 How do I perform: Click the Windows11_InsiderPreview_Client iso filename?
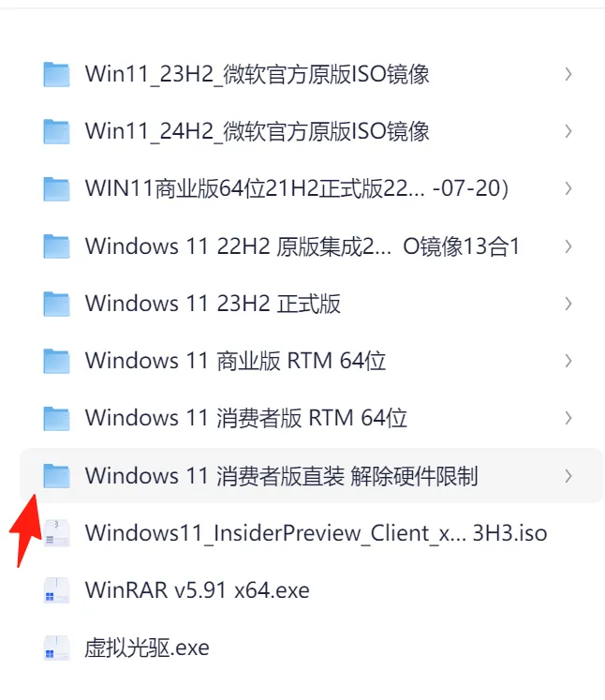click(316, 533)
